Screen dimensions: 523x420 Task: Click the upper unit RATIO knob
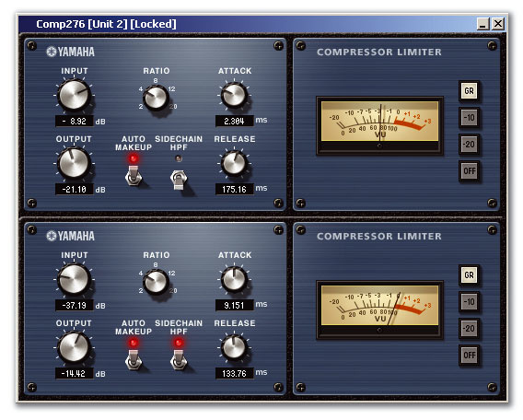pos(156,98)
